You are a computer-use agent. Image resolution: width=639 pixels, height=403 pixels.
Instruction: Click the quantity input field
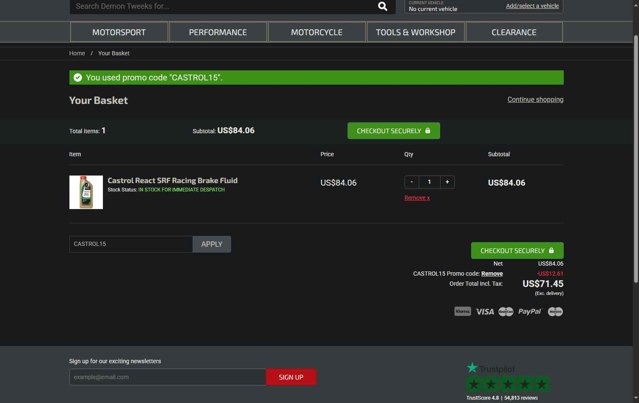(429, 182)
